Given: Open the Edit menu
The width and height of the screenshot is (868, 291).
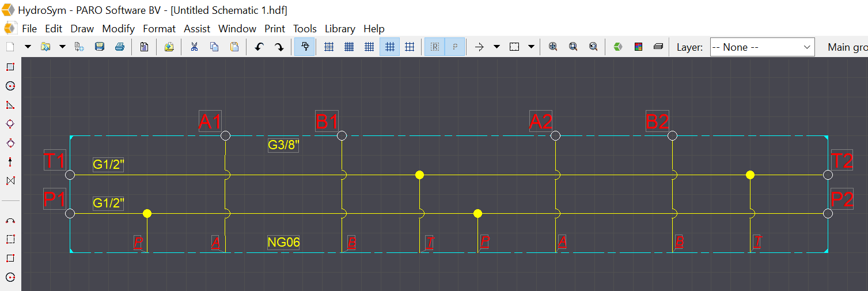Looking at the screenshot, I should 54,29.
